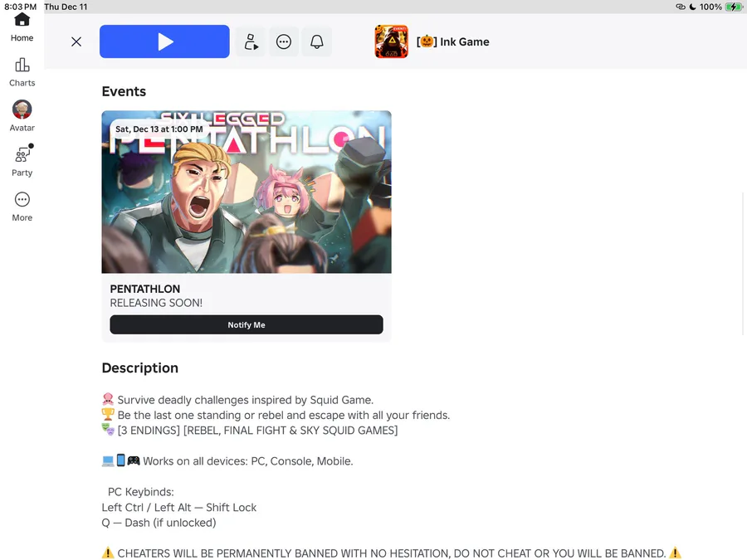The height and width of the screenshot is (560, 747).
Task: Tap the RELEASING SOON! subtitle
Action: (x=156, y=303)
